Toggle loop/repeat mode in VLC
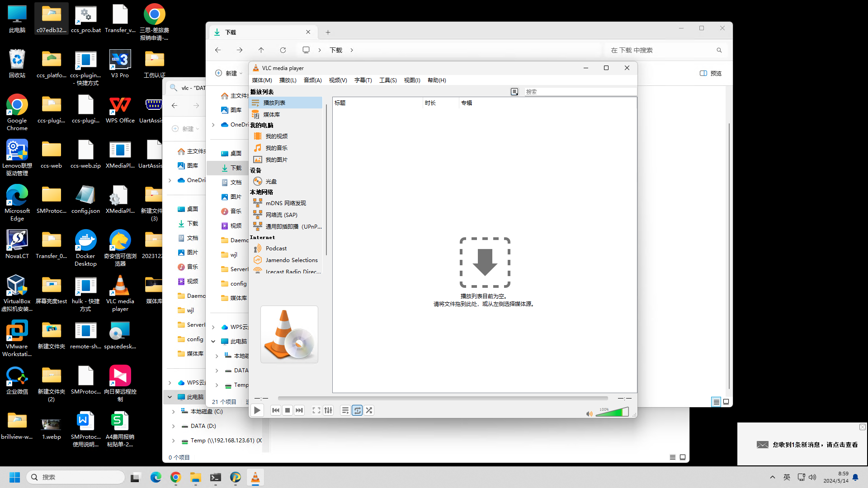868x488 pixels. coord(357,410)
